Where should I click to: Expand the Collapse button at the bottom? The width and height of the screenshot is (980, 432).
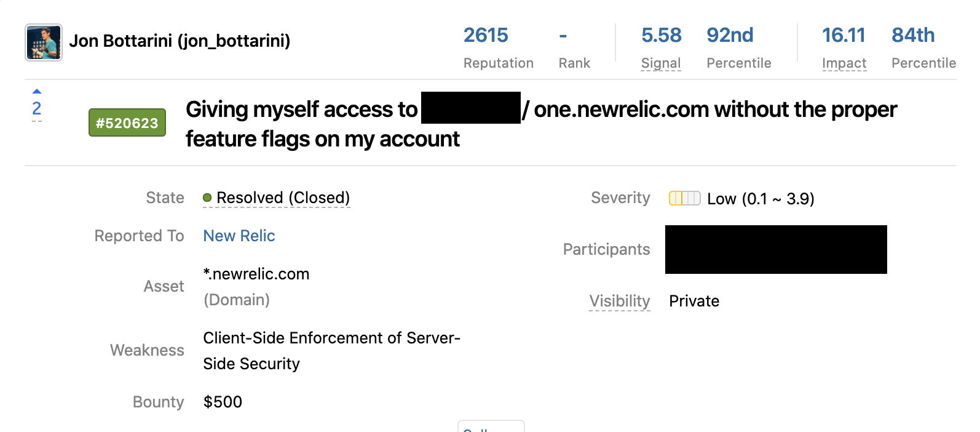tap(491, 428)
